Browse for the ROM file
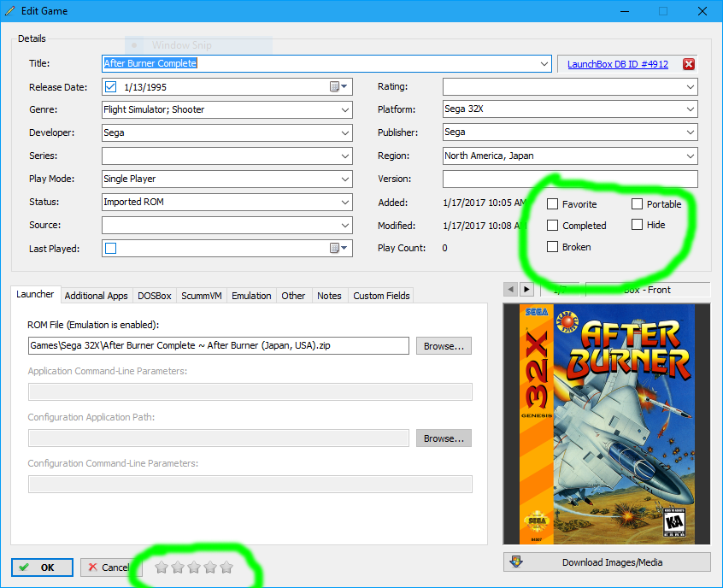 [444, 346]
